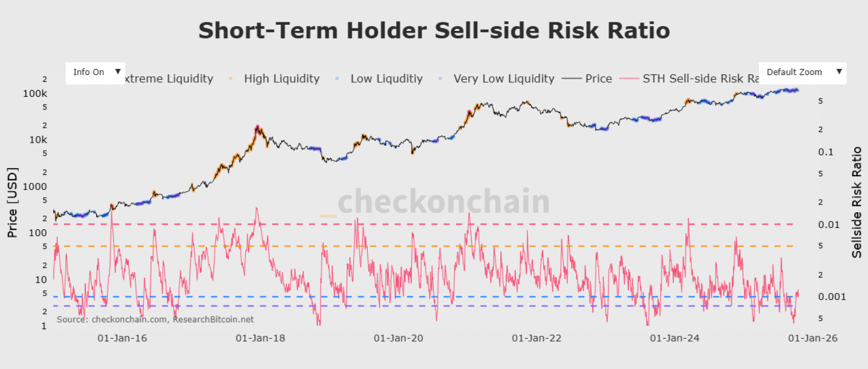
Task: Click the 01-Jan-24 date label
Action: pyautogui.click(x=674, y=339)
